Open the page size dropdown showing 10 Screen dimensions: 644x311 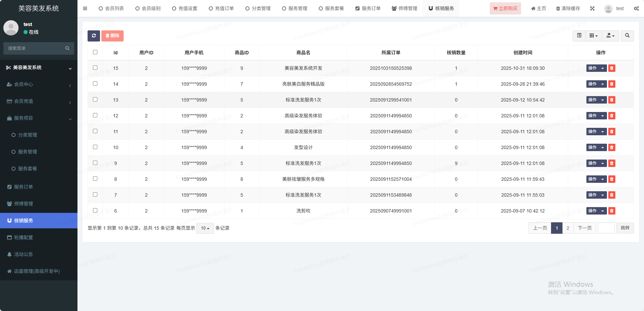[x=205, y=228]
